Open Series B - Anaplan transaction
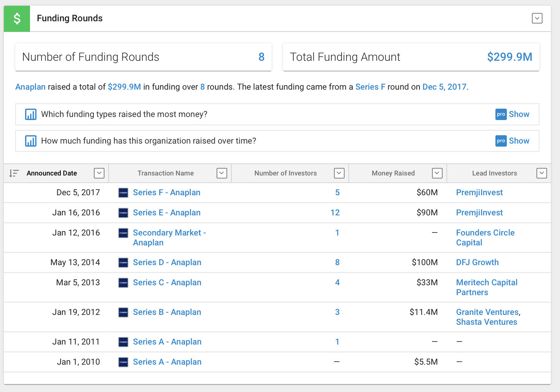Viewport: 560px width, 392px height. 167,312
